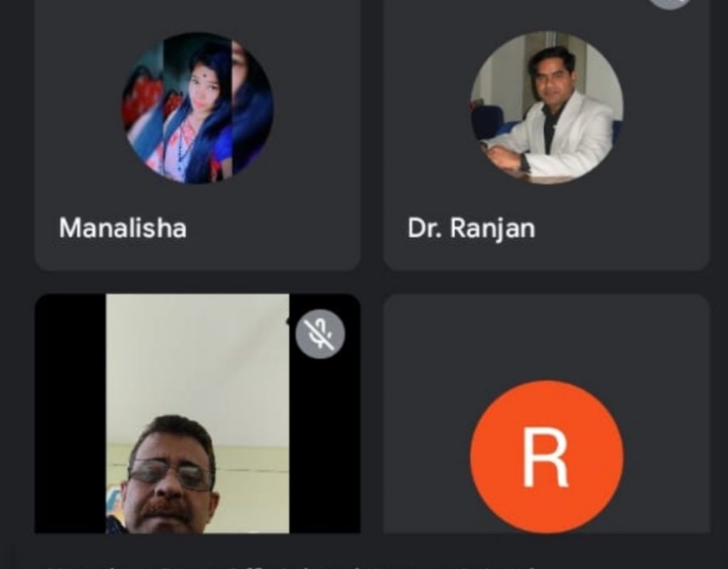The height and width of the screenshot is (569, 728).
Task: Tap the muted microphone icon on video tile
Action: click(321, 334)
